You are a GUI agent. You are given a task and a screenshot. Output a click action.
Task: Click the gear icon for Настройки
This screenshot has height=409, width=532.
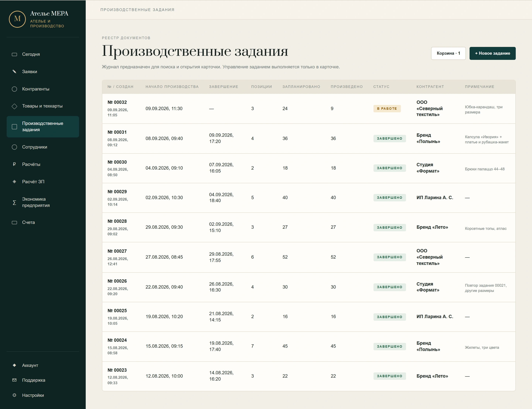14,395
